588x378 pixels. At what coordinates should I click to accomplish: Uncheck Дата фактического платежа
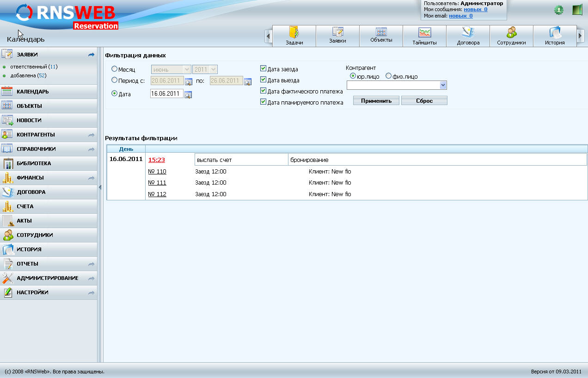point(263,92)
